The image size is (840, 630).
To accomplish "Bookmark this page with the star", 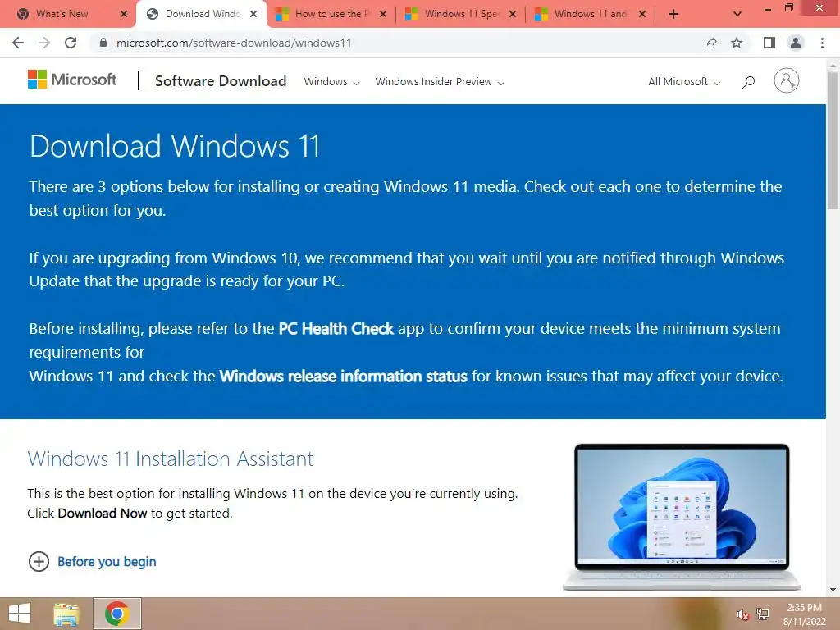I will click(737, 43).
